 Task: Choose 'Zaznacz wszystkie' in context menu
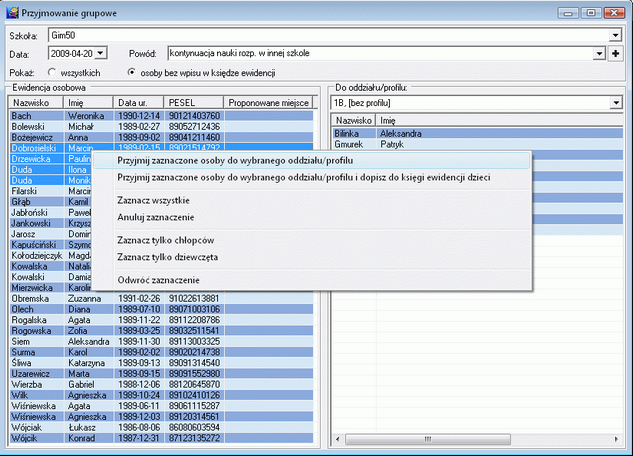(311, 201)
